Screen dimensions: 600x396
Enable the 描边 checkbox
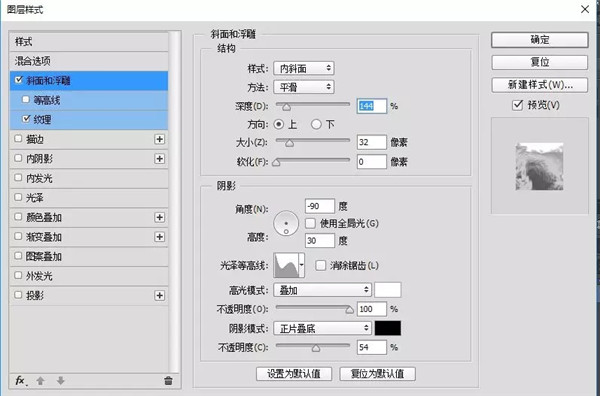(18, 139)
